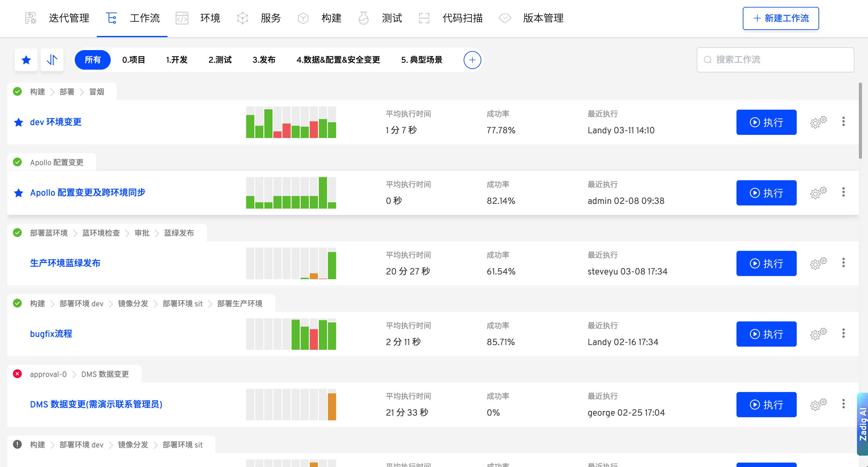Select the 环境 navigation icon
Viewport: 868px width, 467px height.
182,18
